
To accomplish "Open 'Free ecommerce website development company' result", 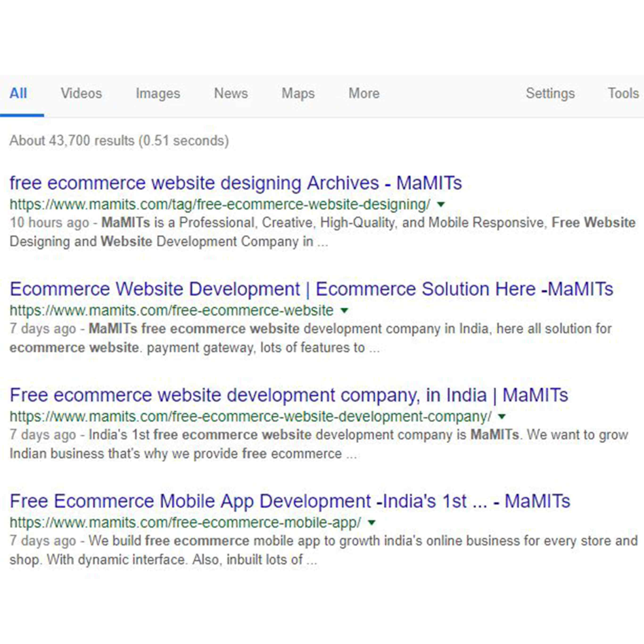I will click(288, 395).
